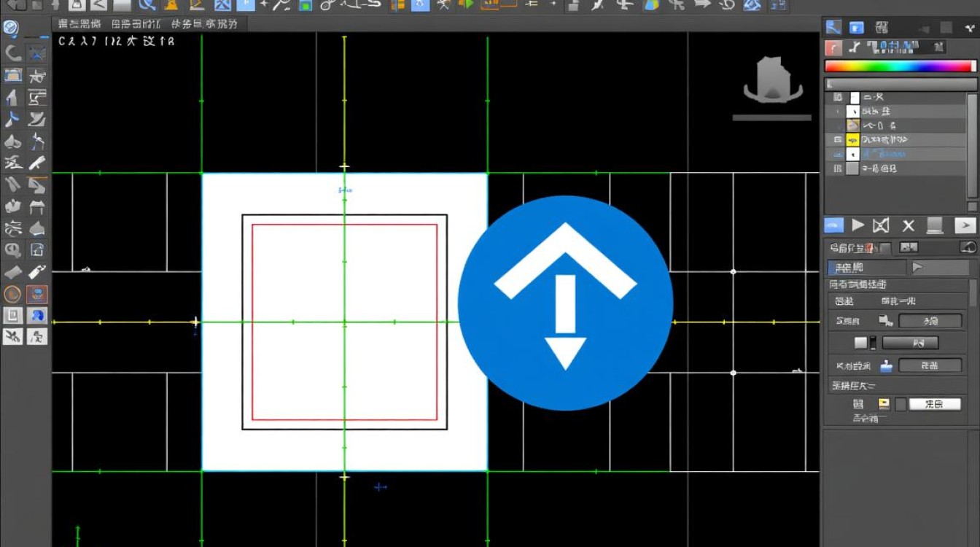Open the first viewport tab label
Viewport: 980px width, 547px height.
click(80, 24)
